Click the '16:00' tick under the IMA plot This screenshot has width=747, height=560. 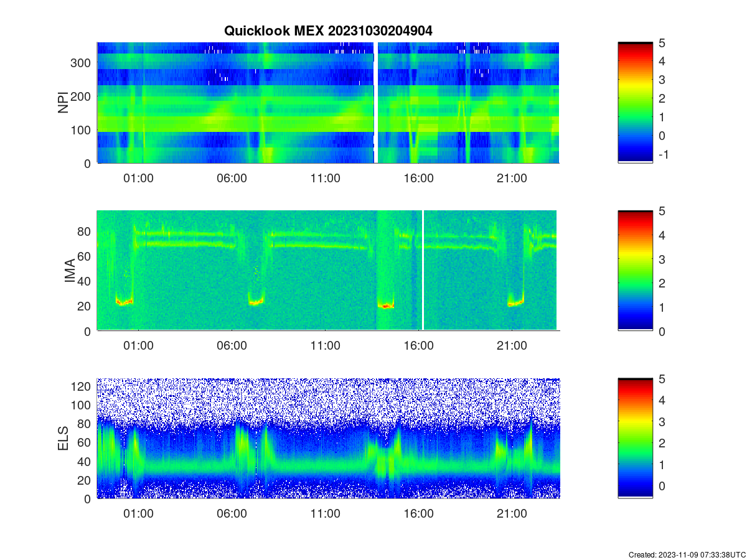(418, 346)
